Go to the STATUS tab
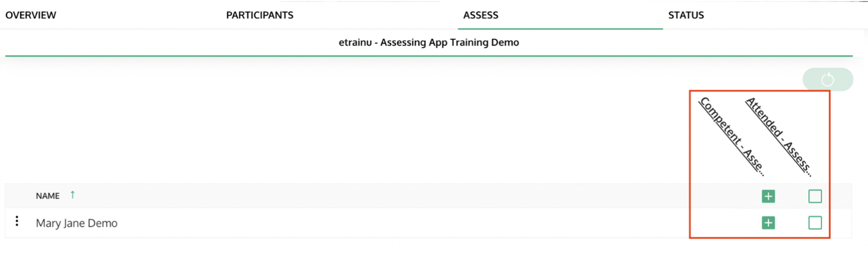The width and height of the screenshot is (868, 264). (686, 15)
